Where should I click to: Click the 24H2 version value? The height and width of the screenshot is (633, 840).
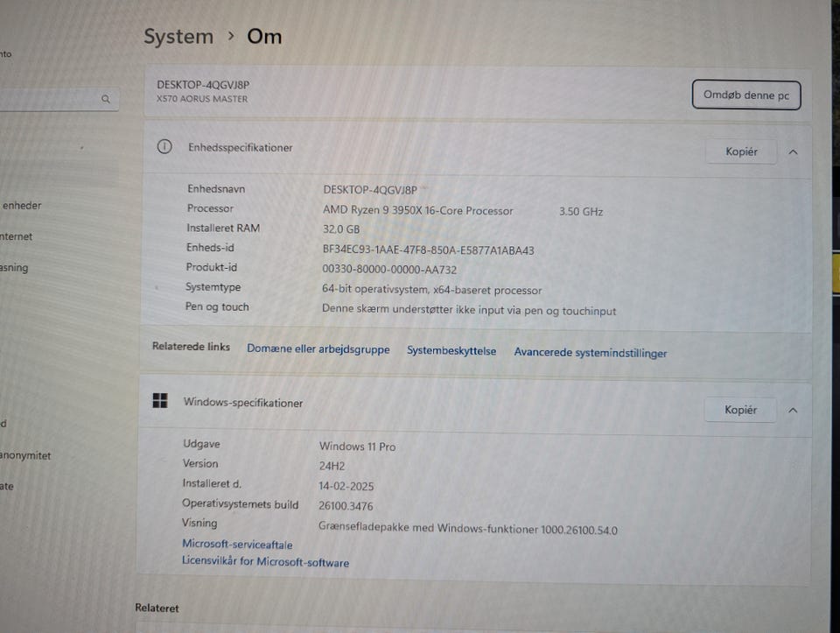pos(332,466)
